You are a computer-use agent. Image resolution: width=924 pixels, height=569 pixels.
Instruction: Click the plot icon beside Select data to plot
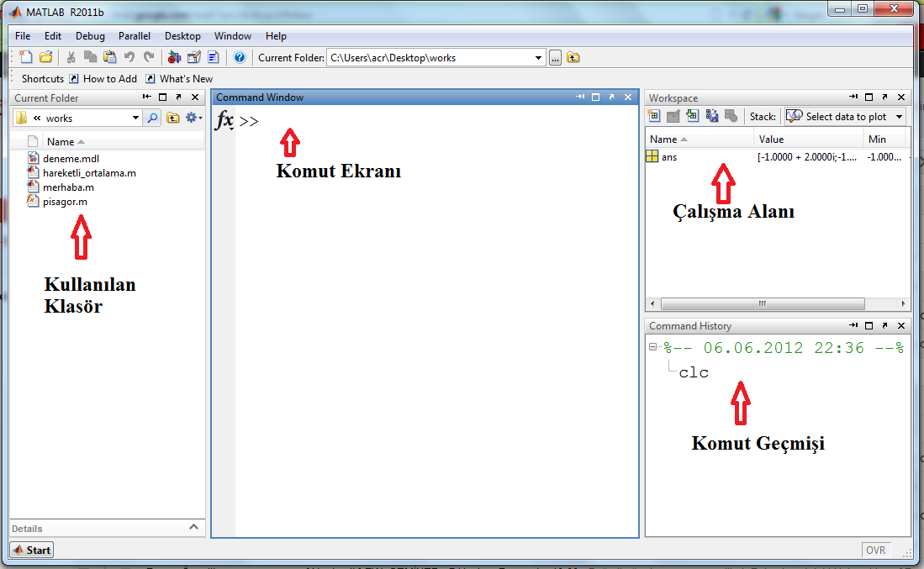pyautogui.click(x=794, y=116)
